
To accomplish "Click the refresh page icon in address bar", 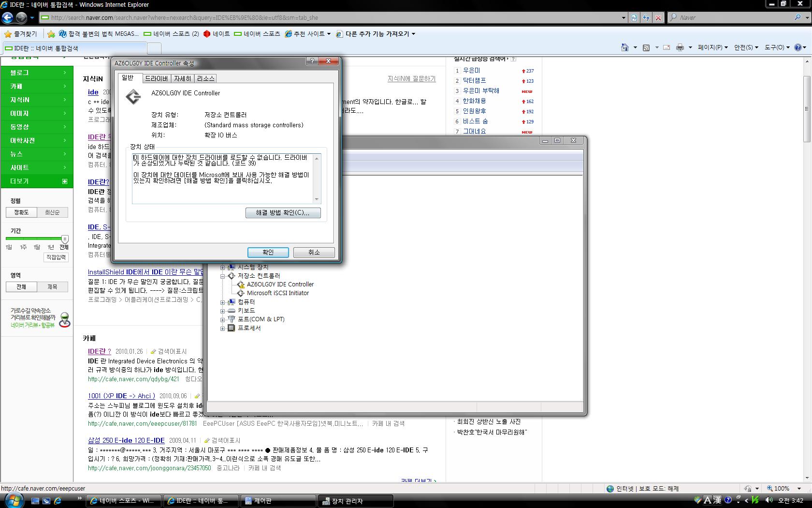I will [646, 18].
